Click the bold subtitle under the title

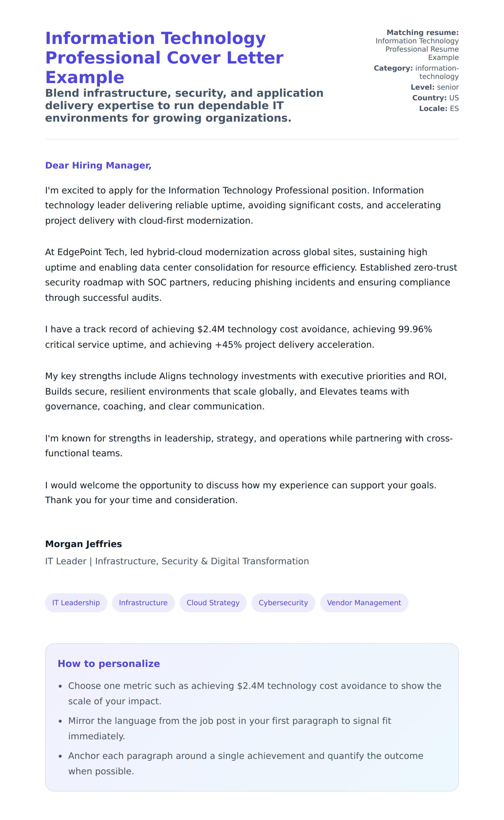tap(184, 105)
